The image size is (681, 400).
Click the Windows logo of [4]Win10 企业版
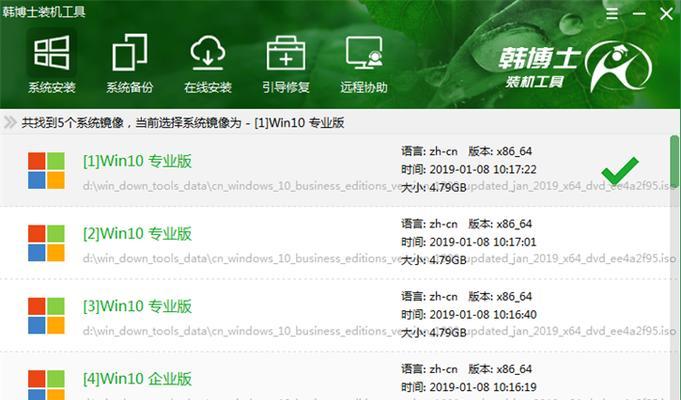point(46,385)
